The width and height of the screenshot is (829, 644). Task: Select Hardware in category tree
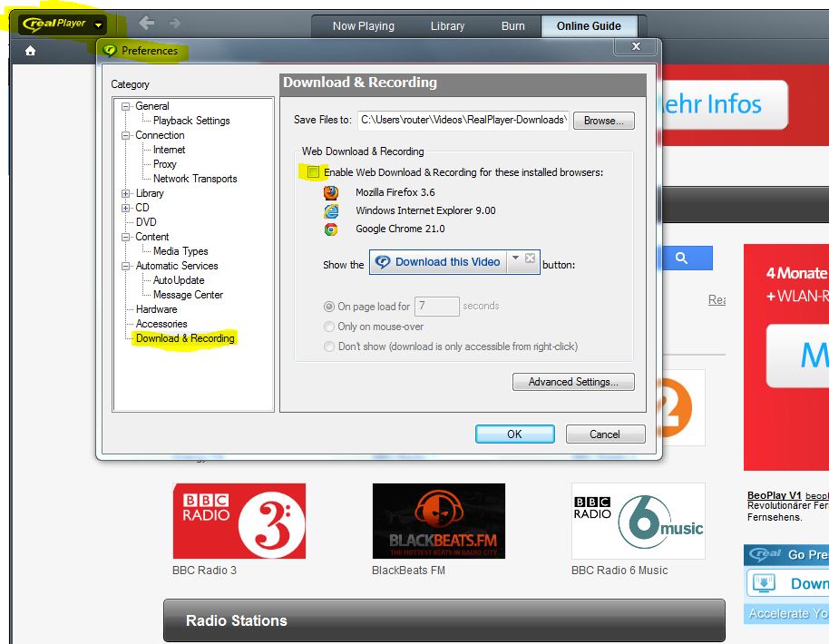[x=157, y=309]
